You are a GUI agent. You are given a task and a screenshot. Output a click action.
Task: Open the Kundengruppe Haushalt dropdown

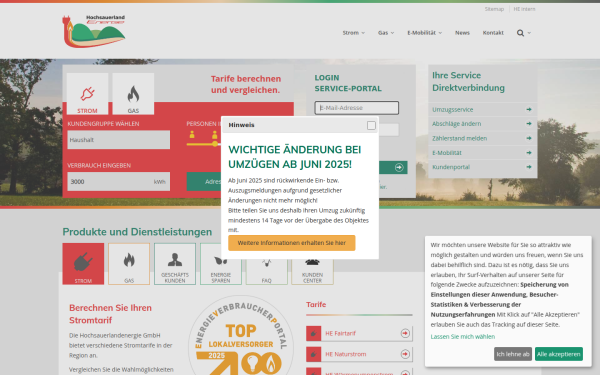(119, 140)
